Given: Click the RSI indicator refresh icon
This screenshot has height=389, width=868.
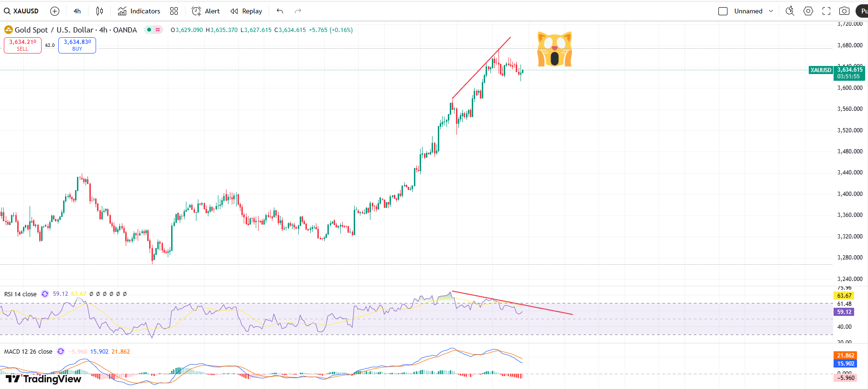Looking at the screenshot, I should (45, 294).
